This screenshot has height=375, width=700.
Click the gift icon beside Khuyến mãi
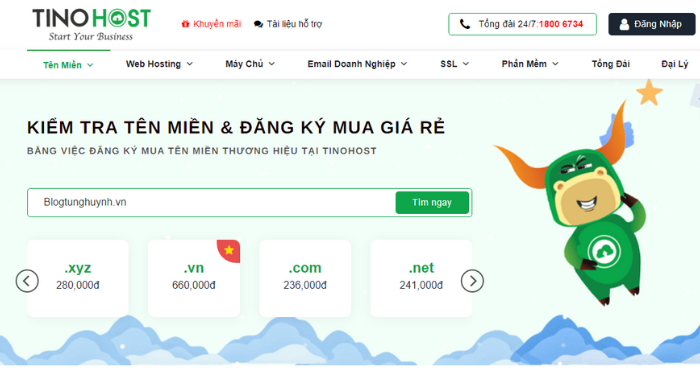pos(185,24)
